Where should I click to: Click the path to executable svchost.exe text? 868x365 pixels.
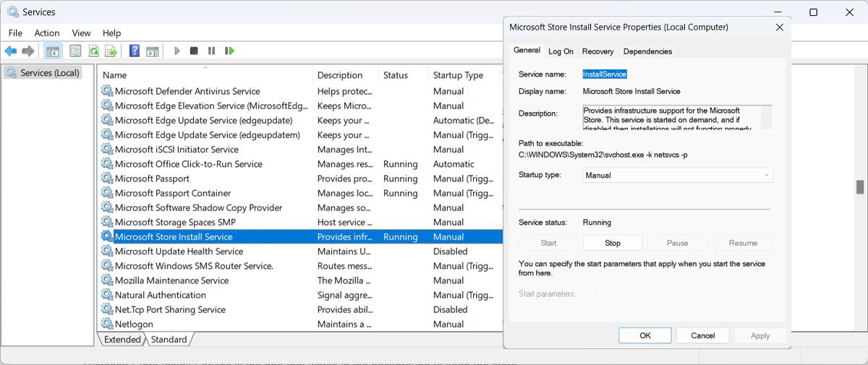pyautogui.click(x=603, y=154)
